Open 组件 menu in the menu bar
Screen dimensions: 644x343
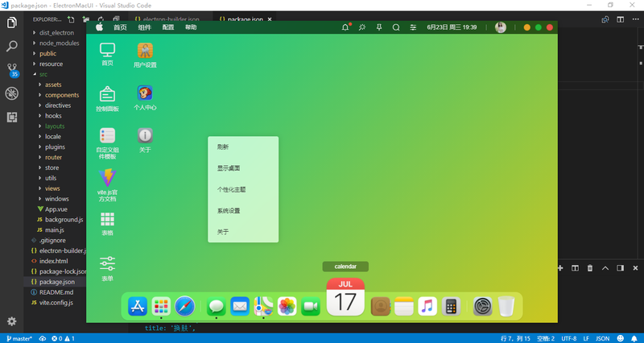(145, 27)
